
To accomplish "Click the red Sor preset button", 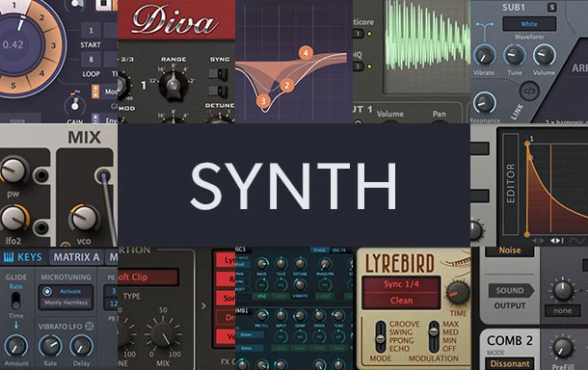I will [x=227, y=298].
